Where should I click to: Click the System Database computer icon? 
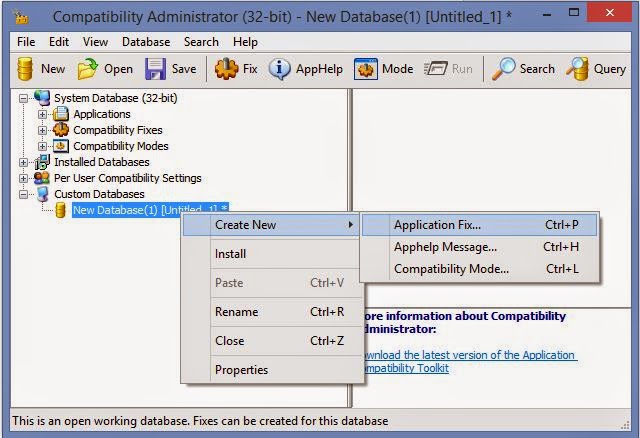[42, 98]
